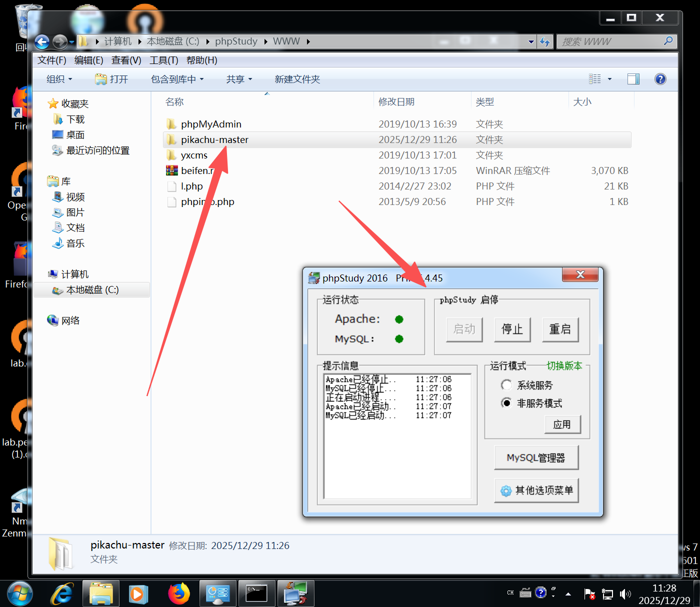Click the 文档 library icon
This screenshot has width=700, height=607.
[x=58, y=227]
